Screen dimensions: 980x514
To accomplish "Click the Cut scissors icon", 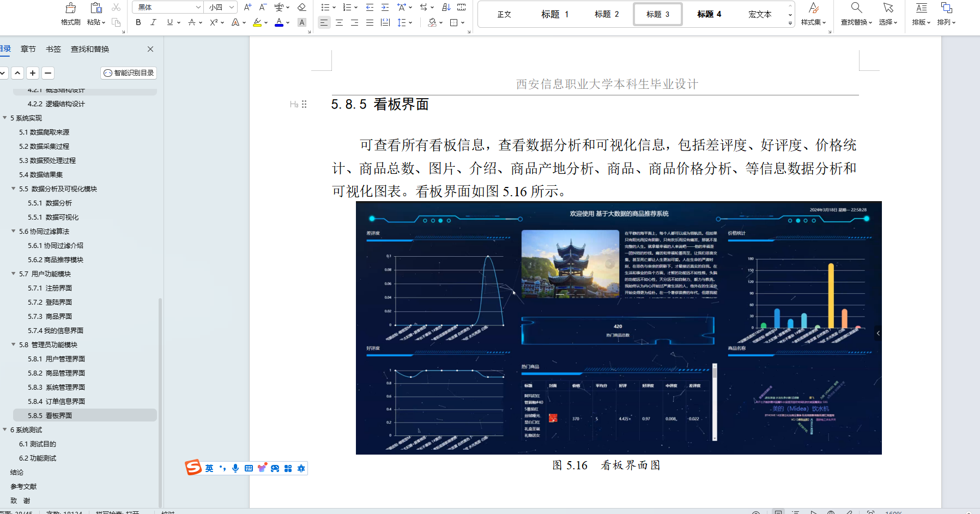I will [x=116, y=7].
